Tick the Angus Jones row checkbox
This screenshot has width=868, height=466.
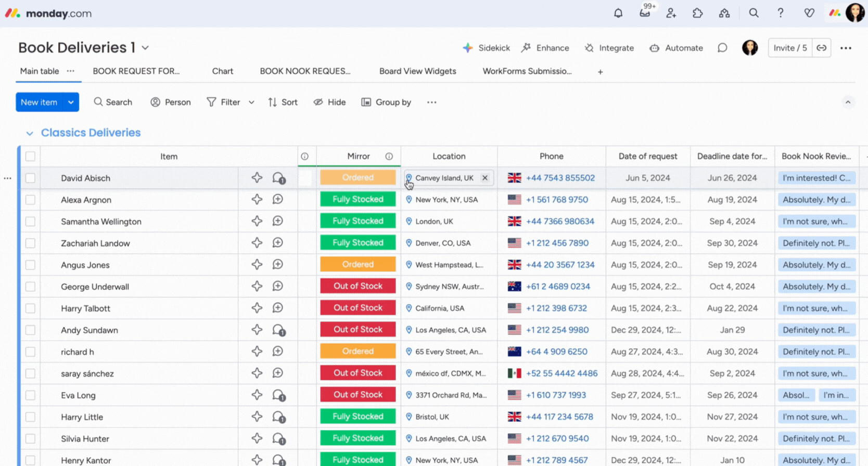click(30, 265)
